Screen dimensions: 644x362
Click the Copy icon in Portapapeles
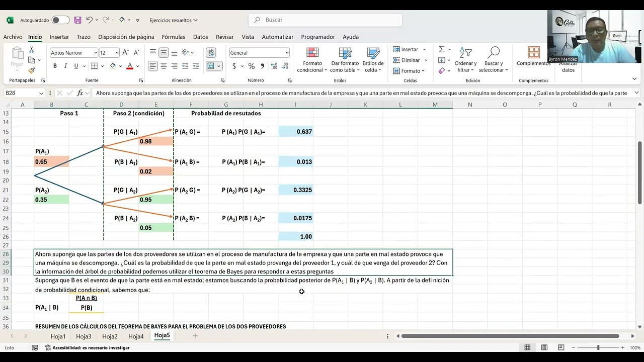[31, 60]
